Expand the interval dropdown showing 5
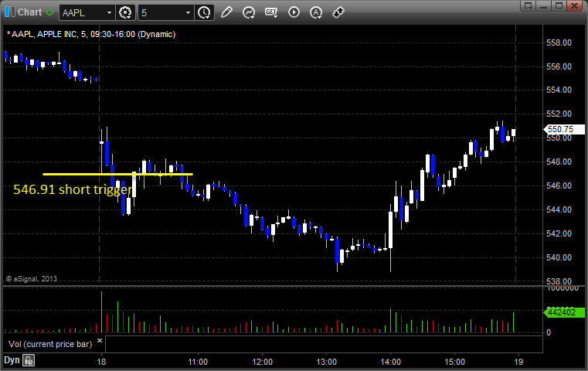 coord(188,13)
